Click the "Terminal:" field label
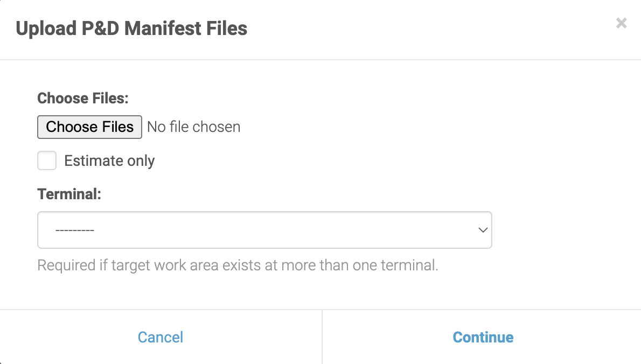Screen dimensions: 641x364 click(69, 194)
